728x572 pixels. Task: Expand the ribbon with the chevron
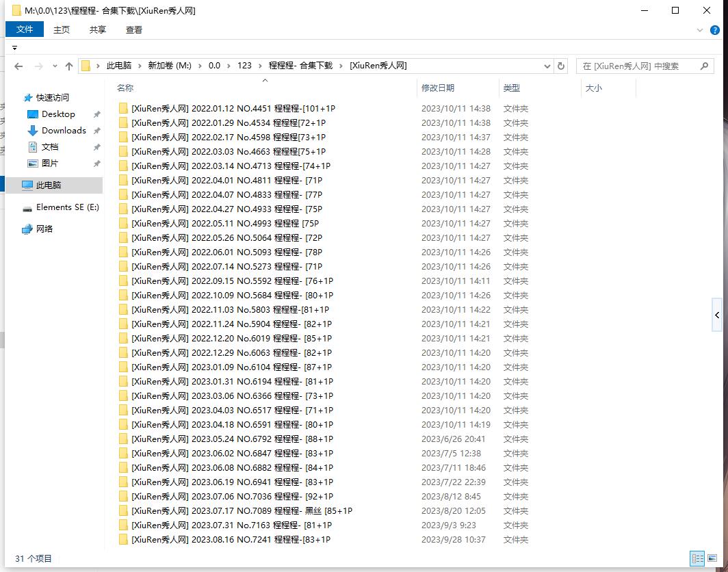[700, 30]
